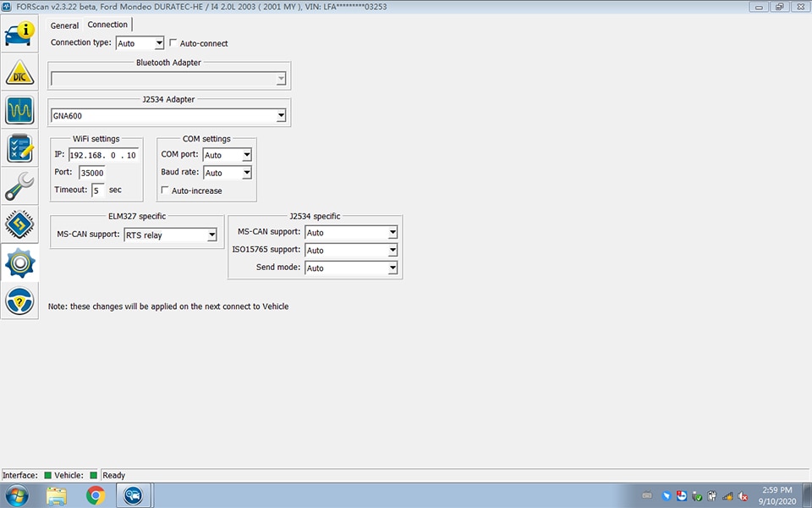The image size is (812, 508).
Task: Click the FORScan title bar app icon
Action: (7, 7)
